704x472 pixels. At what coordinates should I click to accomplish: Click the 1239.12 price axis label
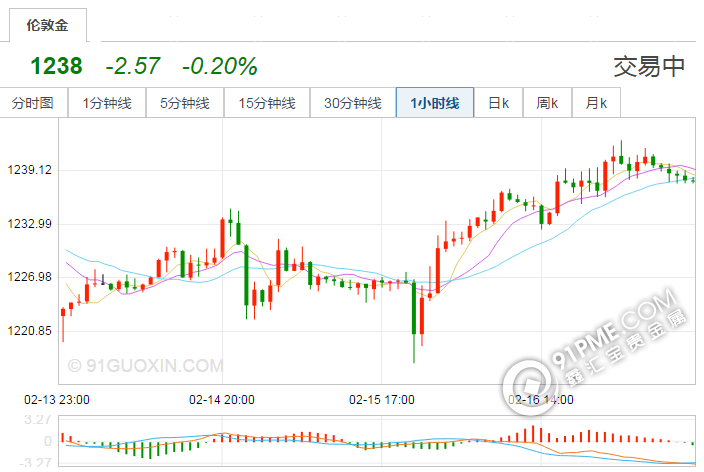[x=29, y=170]
